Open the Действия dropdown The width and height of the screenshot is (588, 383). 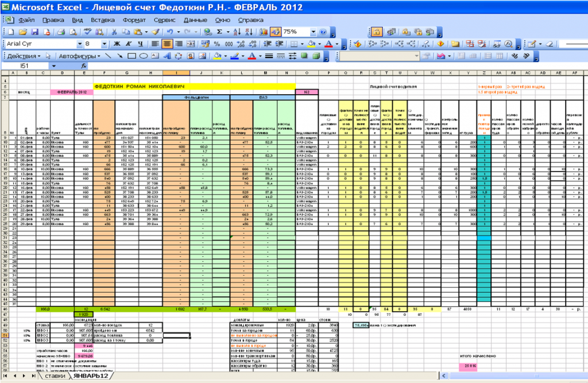[24, 56]
